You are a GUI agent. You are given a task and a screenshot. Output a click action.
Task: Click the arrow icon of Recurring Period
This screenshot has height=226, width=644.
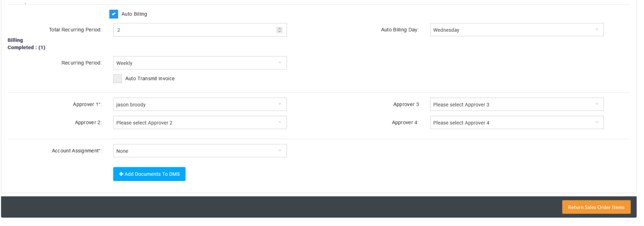click(280, 63)
